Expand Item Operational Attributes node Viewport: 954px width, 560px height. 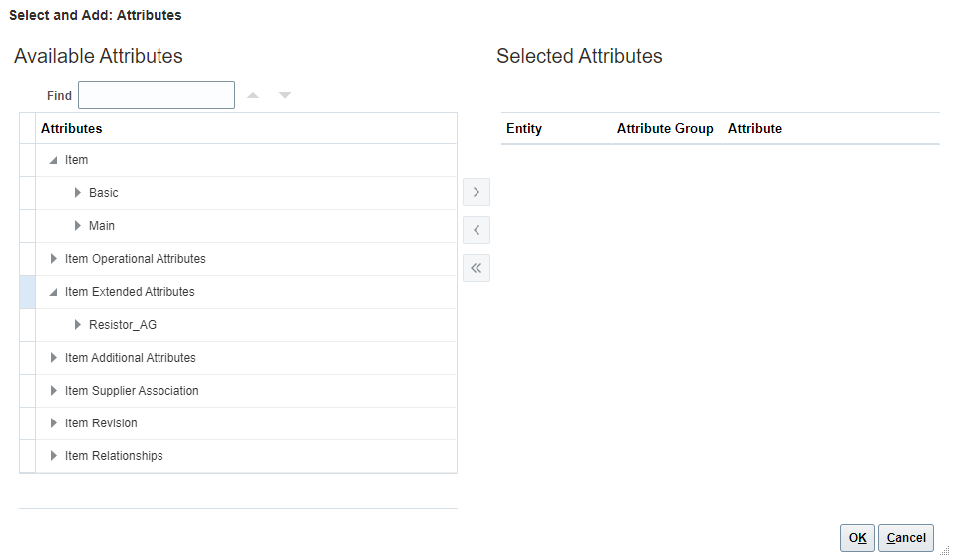pyautogui.click(x=54, y=259)
